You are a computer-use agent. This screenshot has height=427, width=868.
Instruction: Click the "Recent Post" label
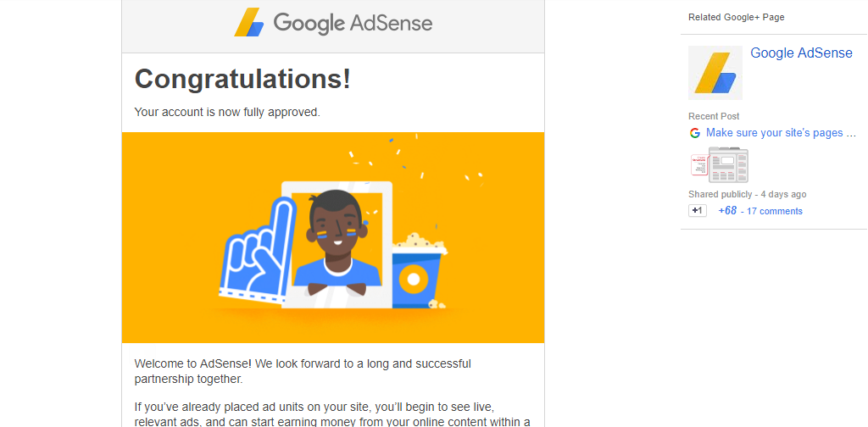click(714, 116)
